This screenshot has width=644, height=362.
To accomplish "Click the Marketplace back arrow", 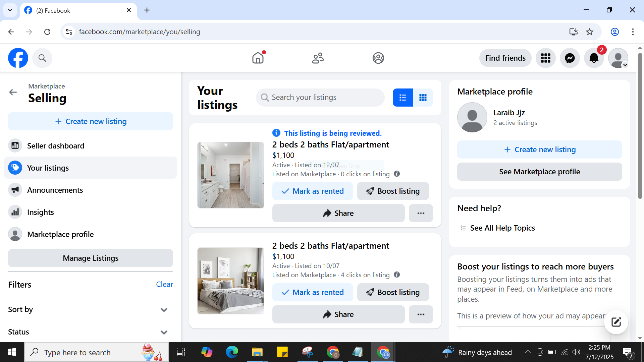I will coord(13,92).
